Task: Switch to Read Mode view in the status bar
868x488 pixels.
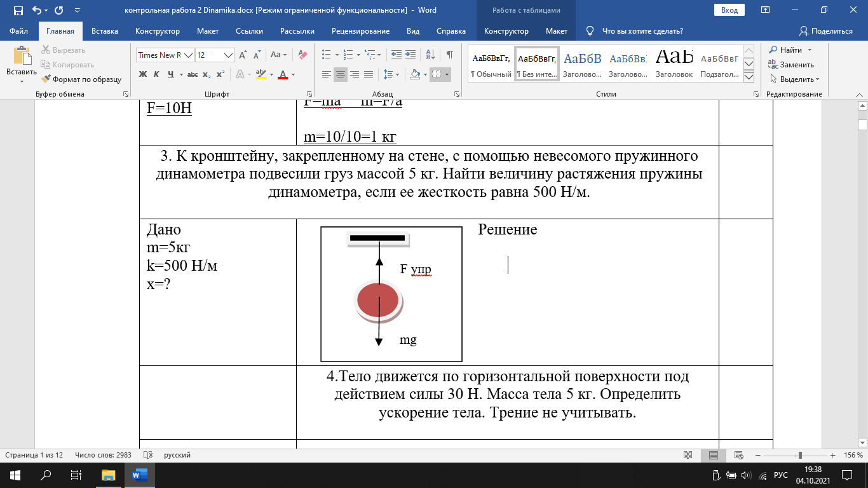Action: click(x=688, y=455)
